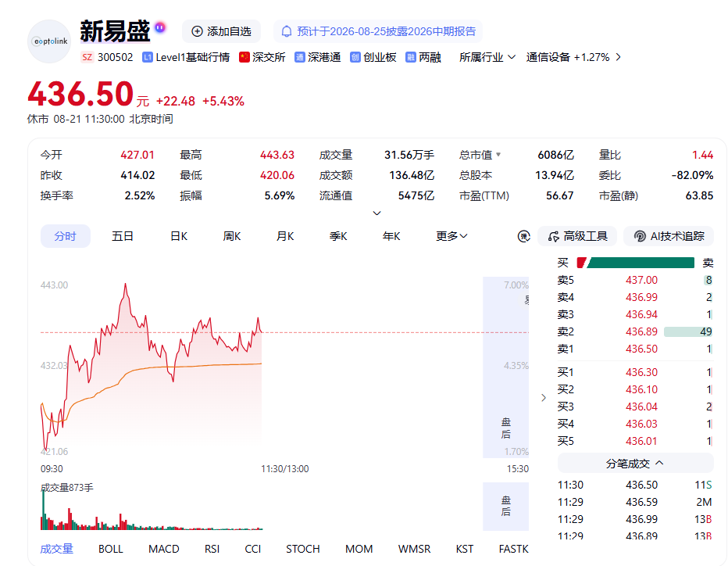Image resolution: width=728 pixels, height=566 pixels.
Task: Add stock via 添加自选 button
Action: [x=222, y=31]
